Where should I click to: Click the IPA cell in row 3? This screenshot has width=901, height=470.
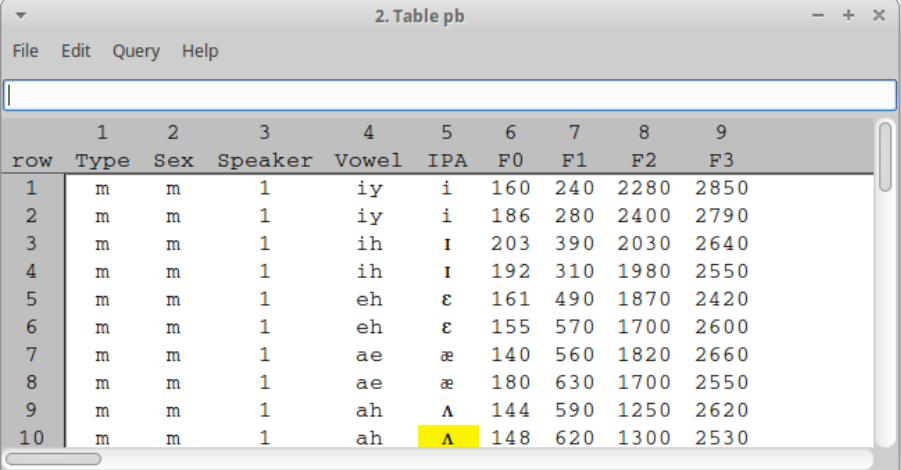[x=447, y=244]
